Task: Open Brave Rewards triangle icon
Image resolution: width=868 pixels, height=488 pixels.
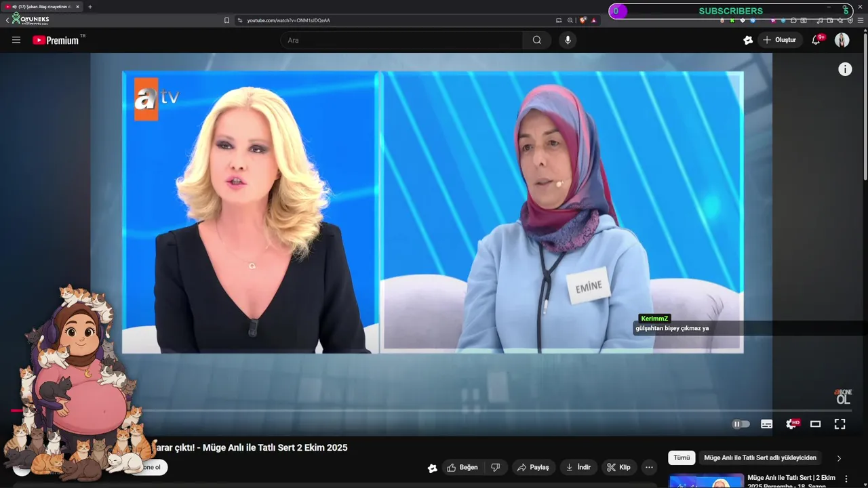Action: [594, 20]
